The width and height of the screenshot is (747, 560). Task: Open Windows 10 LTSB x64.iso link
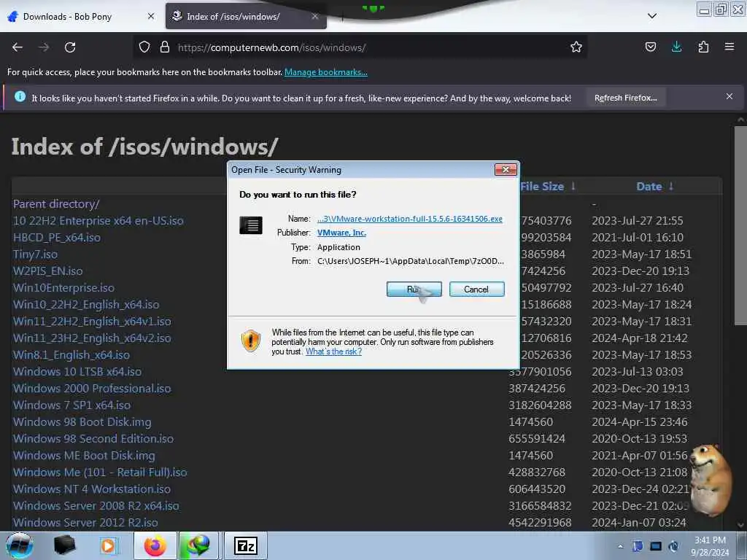77,371
